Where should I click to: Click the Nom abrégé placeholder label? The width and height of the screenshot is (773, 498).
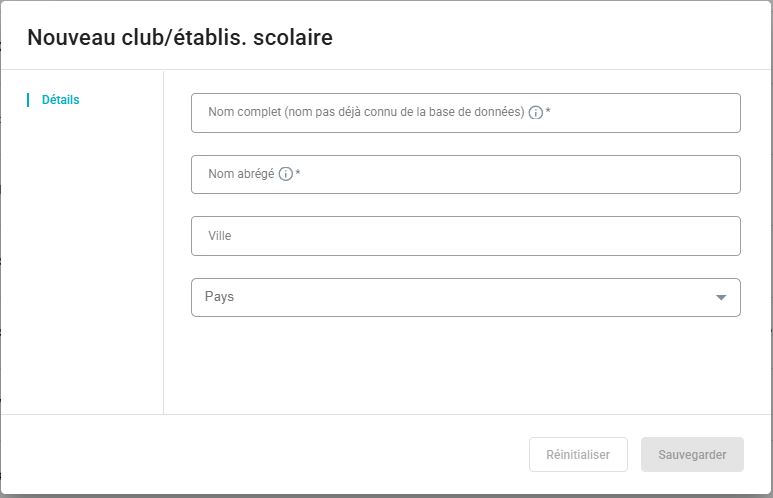coord(241,174)
